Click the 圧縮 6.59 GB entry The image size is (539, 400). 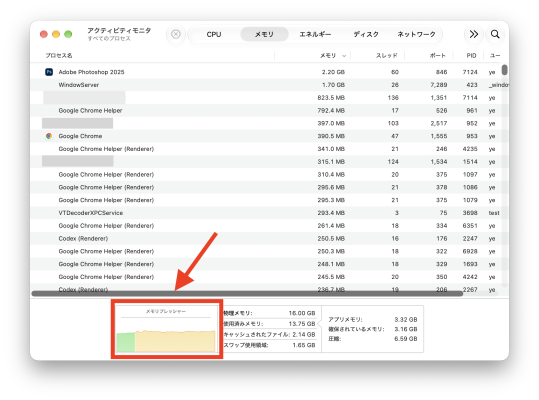pyautogui.click(x=373, y=338)
